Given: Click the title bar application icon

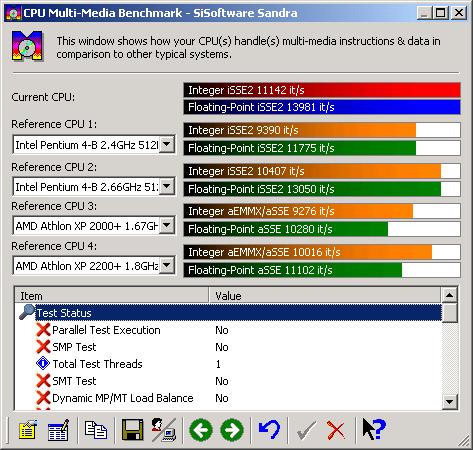Looking at the screenshot, I should point(14,13).
